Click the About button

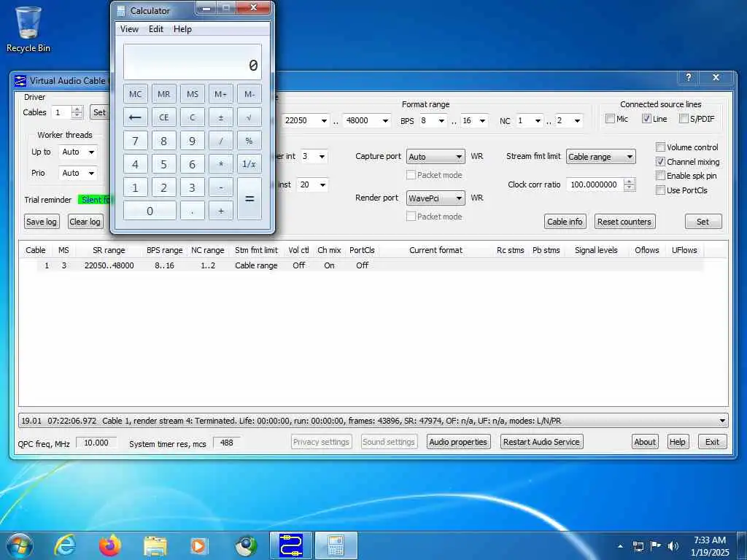[x=645, y=442]
